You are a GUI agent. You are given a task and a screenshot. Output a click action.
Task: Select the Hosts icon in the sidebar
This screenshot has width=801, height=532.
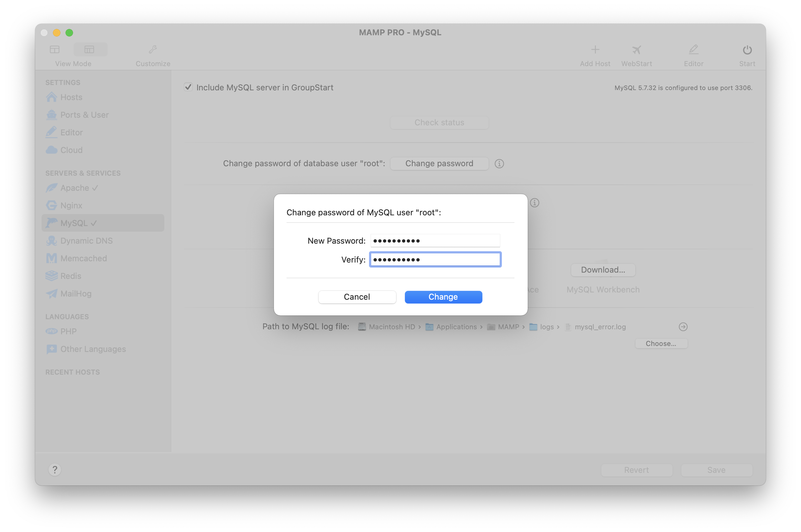point(51,97)
